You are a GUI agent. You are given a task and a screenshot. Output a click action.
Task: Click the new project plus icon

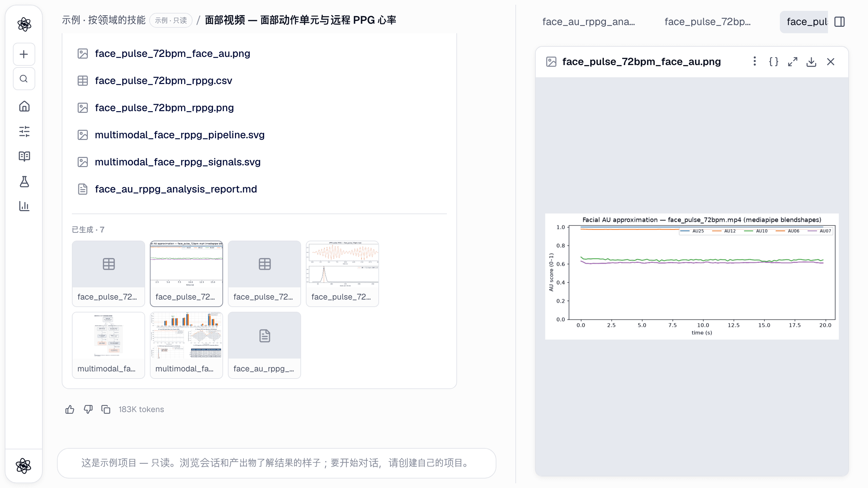(x=24, y=54)
